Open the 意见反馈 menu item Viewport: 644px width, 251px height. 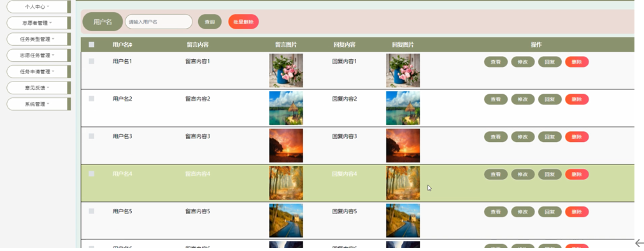tap(37, 87)
